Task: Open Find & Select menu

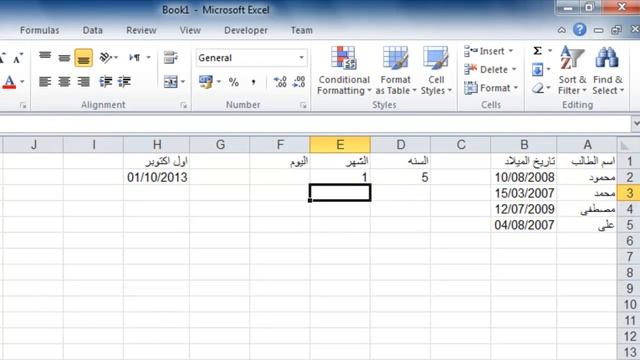Action: (608, 70)
